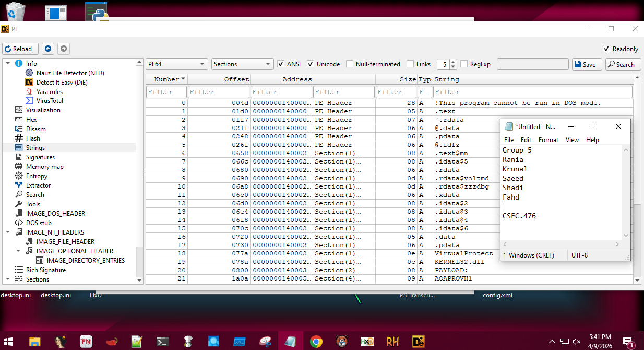The width and height of the screenshot is (644, 350).
Task: Open Rich Signature entry
Action: coord(46,270)
